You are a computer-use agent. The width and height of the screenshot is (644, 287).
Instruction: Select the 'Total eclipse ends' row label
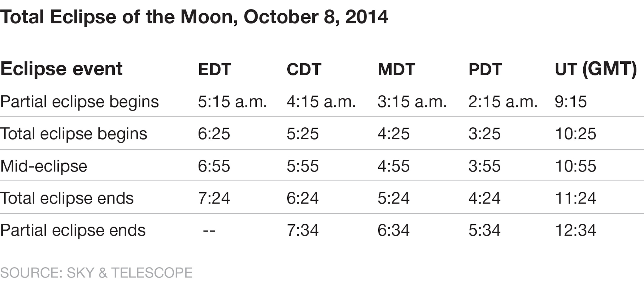click(x=67, y=198)
